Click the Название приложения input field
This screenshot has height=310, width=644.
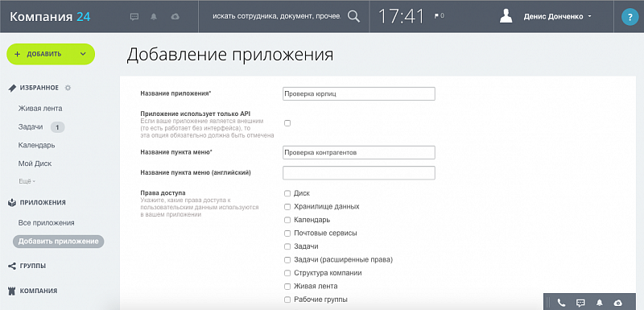pos(359,93)
